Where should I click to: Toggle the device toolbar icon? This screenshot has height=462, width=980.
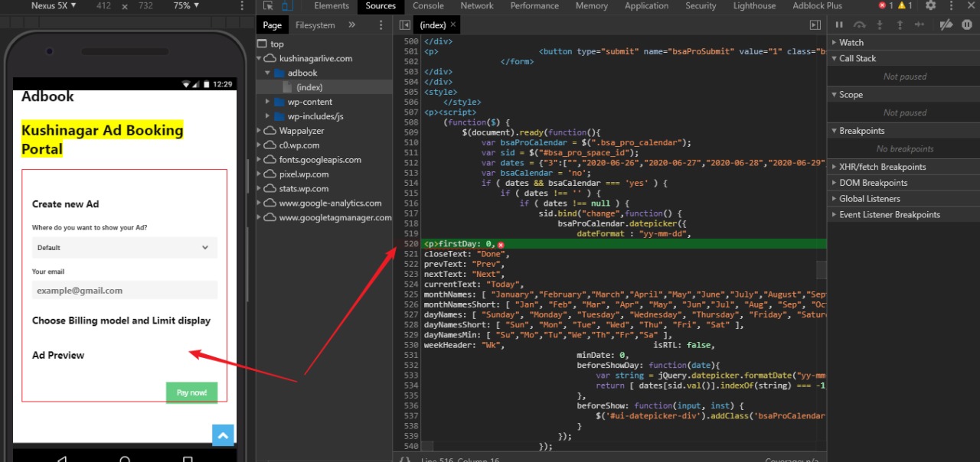click(289, 6)
